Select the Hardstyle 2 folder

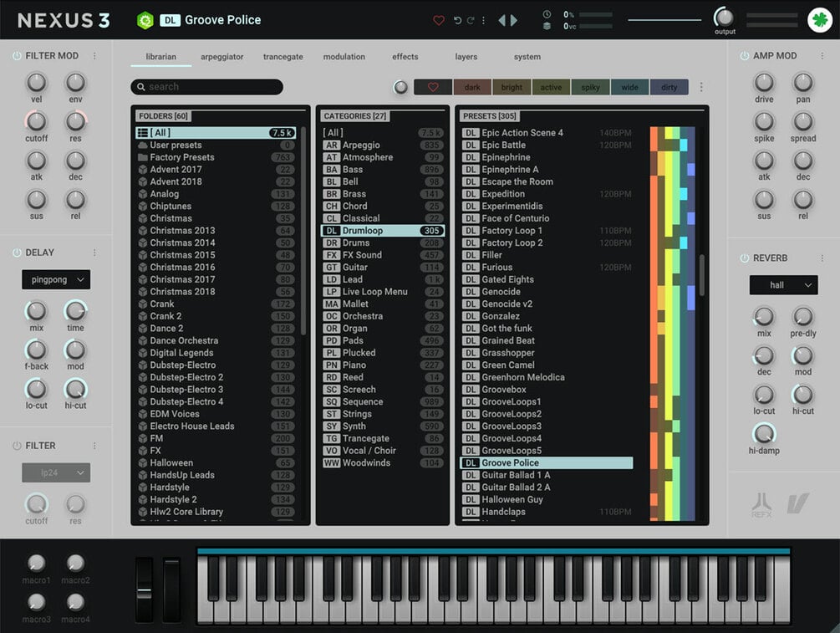click(x=215, y=499)
